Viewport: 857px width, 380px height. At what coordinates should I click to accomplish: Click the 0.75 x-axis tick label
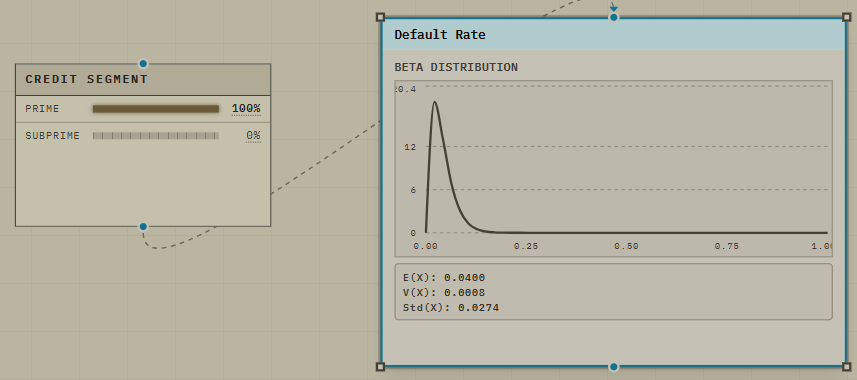pos(727,247)
